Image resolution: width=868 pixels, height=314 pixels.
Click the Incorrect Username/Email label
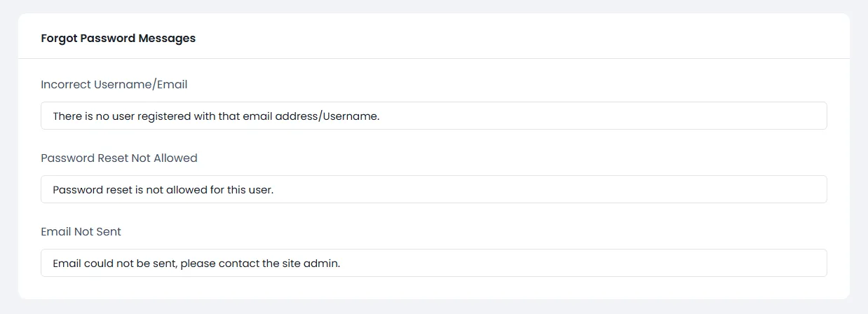coord(114,84)
